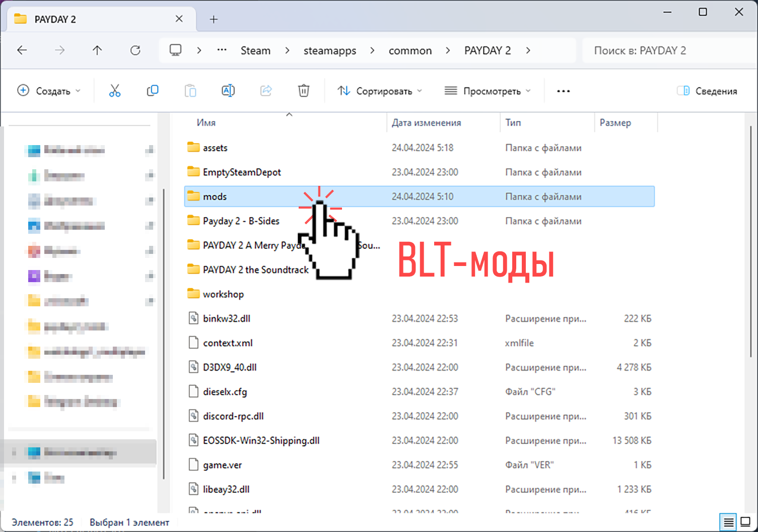Toggle the Сведения details pane
Screen dimensions: 758x532
[x=707, y=91]
